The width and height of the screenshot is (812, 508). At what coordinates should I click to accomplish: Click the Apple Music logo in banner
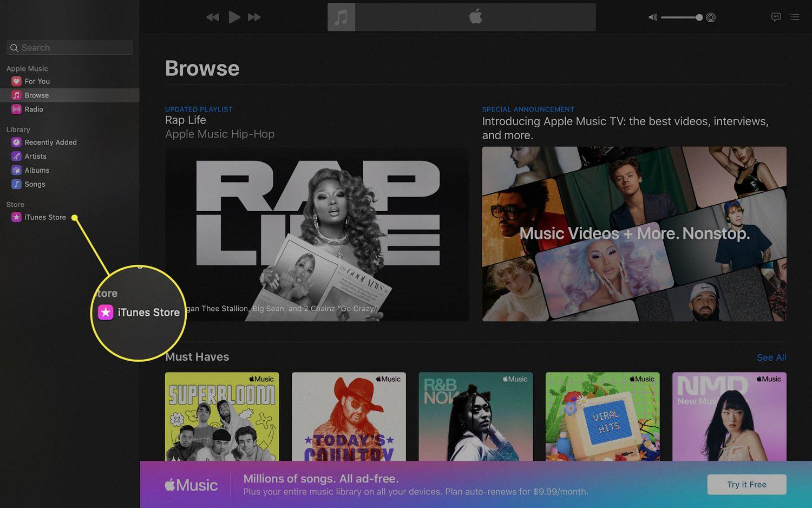191,485
